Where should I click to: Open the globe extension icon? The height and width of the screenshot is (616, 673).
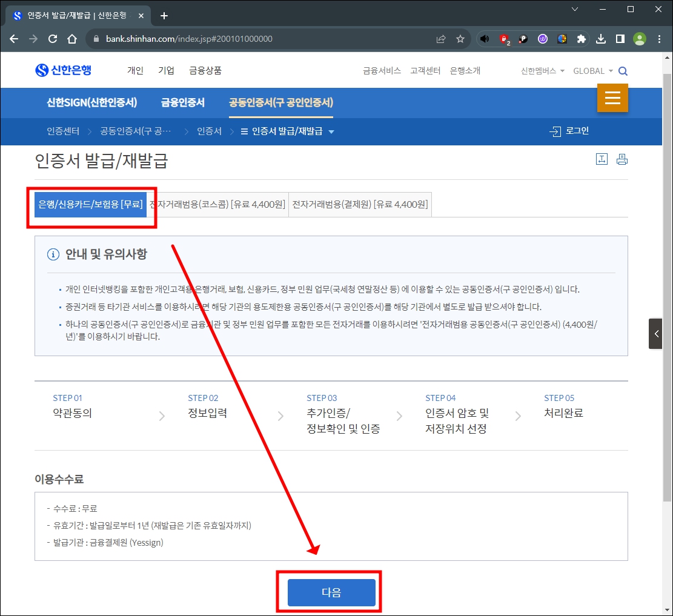(562, 39)
